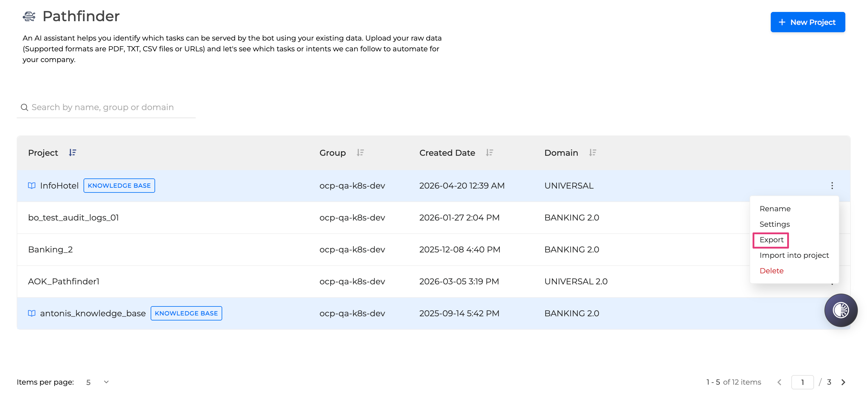Choose Export from the context menu
The width and height of the screenshot is (868, 407).
click(x=771, y=240)
